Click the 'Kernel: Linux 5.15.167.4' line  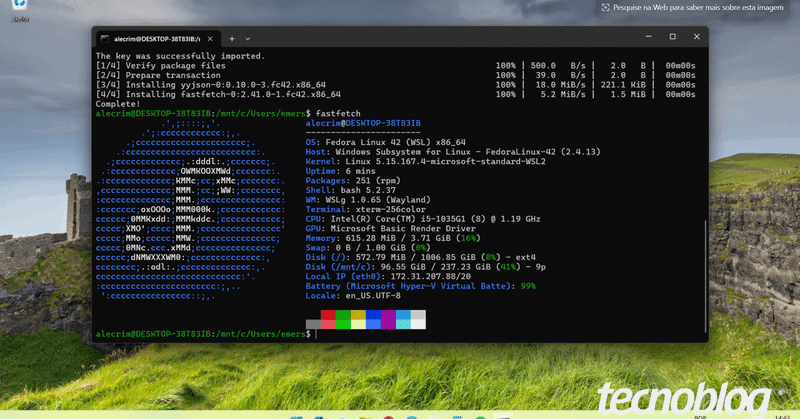(426, 161)
